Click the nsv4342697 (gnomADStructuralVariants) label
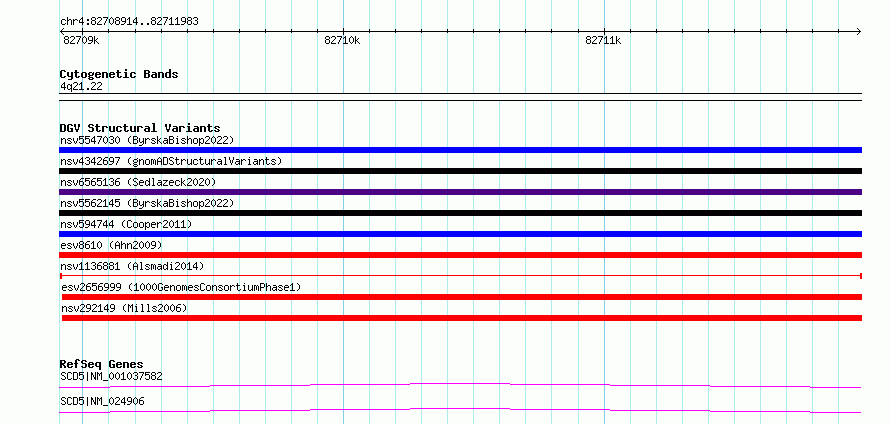The image size is (890, 424). [171, 161]
